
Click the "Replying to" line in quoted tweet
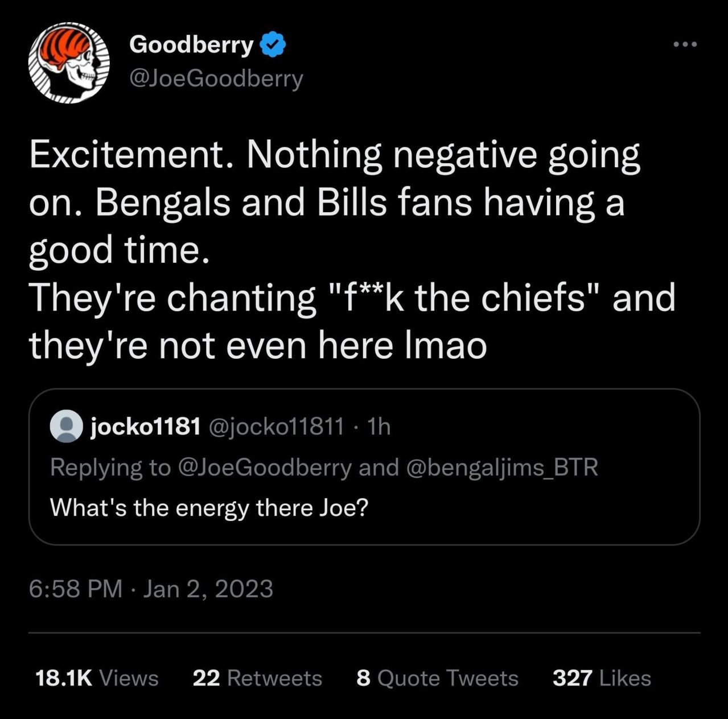[x=324, y=468]
